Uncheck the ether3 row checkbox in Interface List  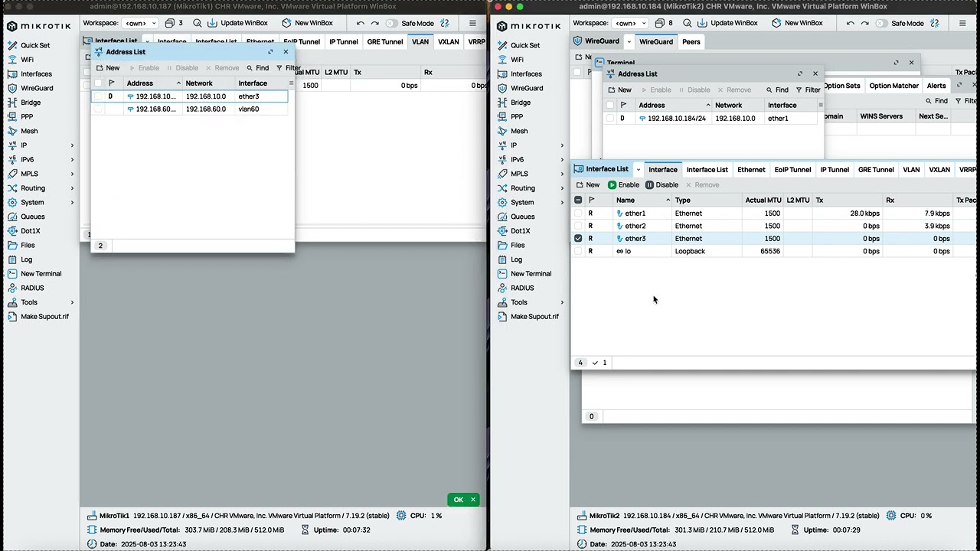[578, 239]
